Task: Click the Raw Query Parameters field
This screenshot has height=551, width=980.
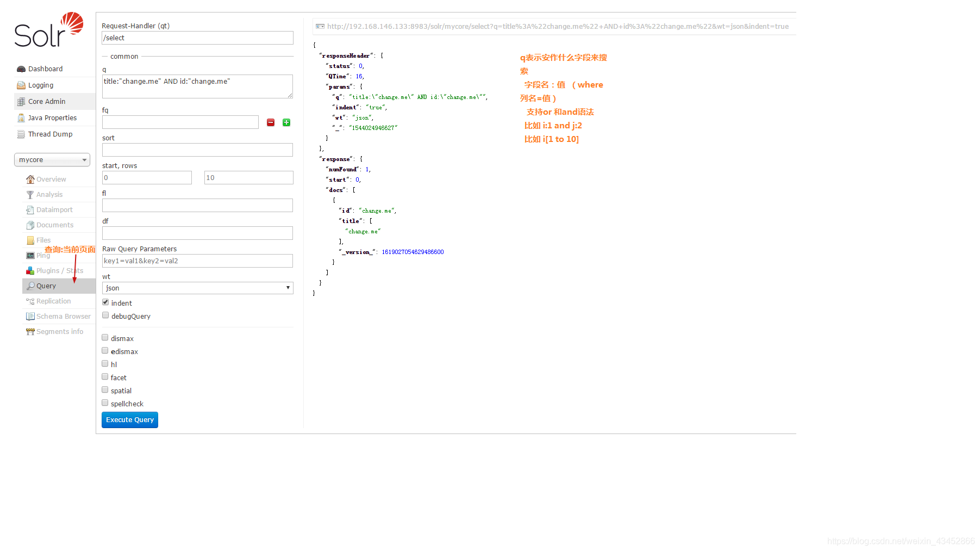Action: (197, 261)
